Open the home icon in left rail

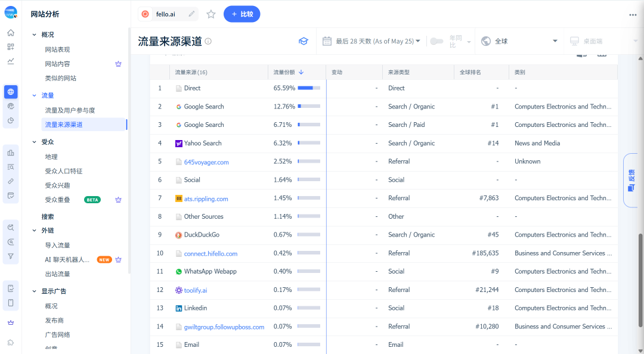[11, 33]
